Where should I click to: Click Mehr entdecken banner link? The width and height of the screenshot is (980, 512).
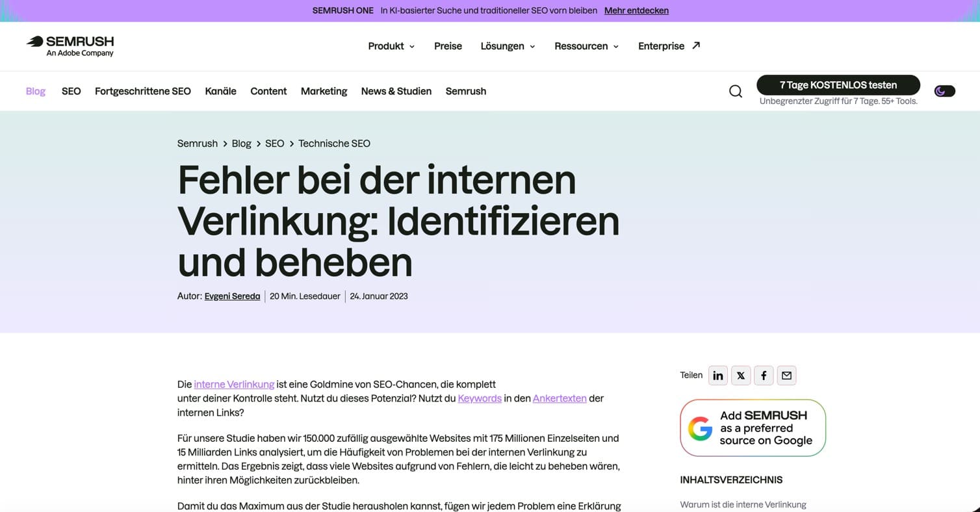coord(636,10)
